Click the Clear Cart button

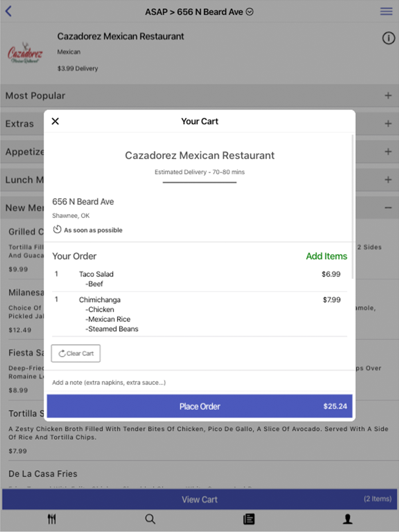(76, 353)
